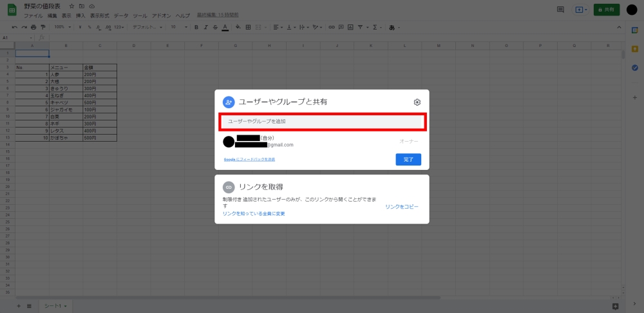The image size is (644, 313).
Task: Select the paint format tool
Action: click(43, 27)
